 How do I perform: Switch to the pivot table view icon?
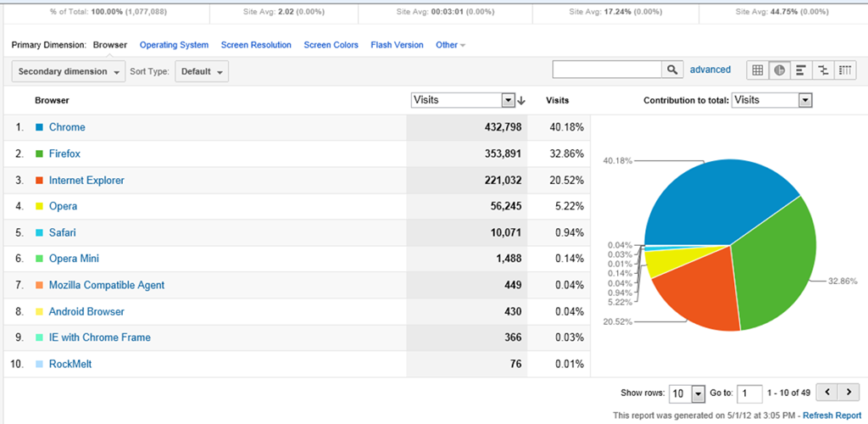(x=844, y=70)
